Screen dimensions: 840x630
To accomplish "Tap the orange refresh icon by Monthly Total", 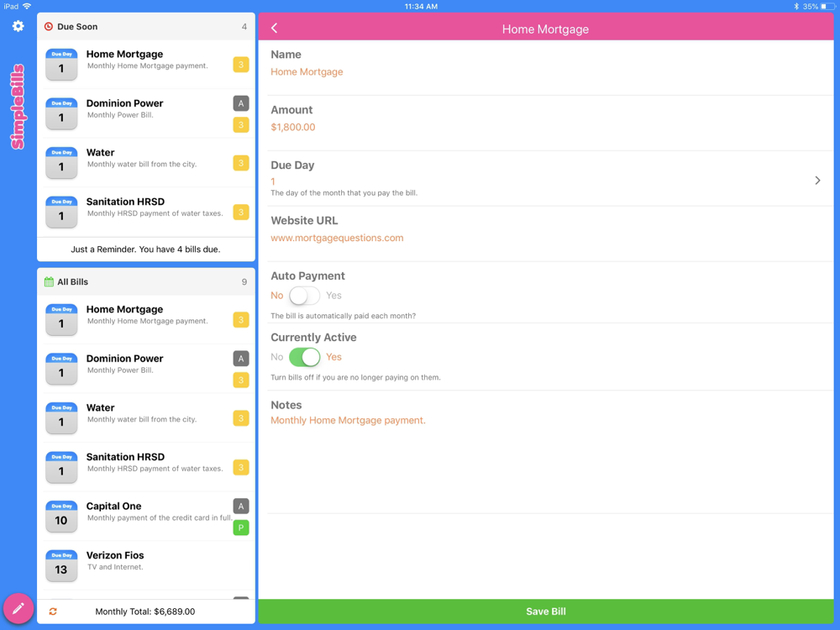I will coord(52,612).
